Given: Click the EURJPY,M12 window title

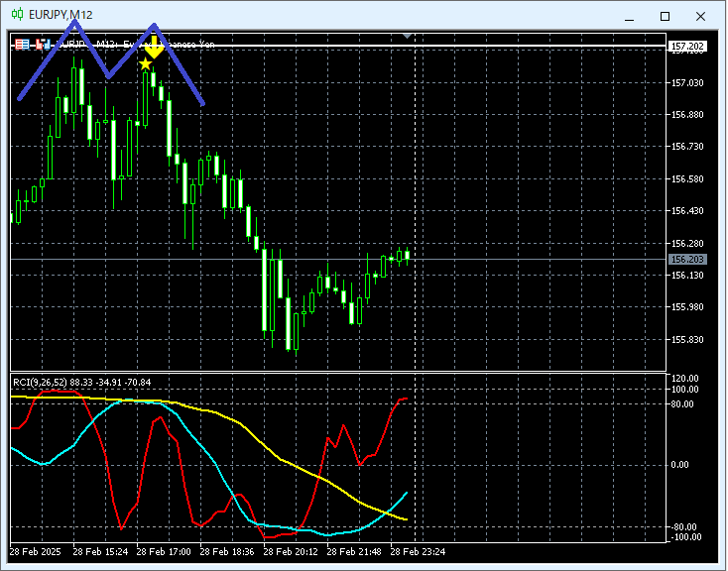Looking at the screenshot, I should coord(61,15).
